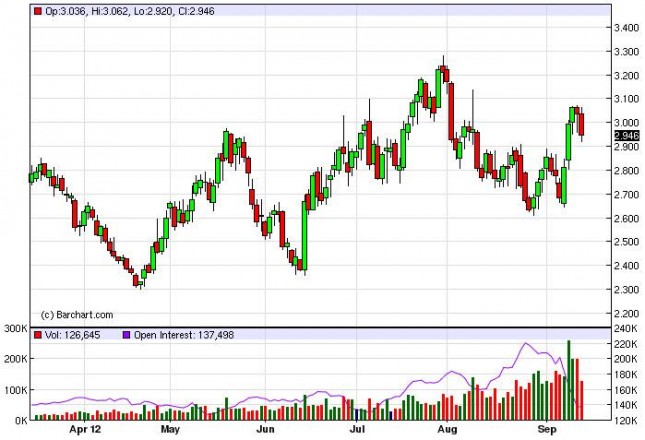
Task: Click the '(c) Barchart.com' text
Action: point(77,315)
